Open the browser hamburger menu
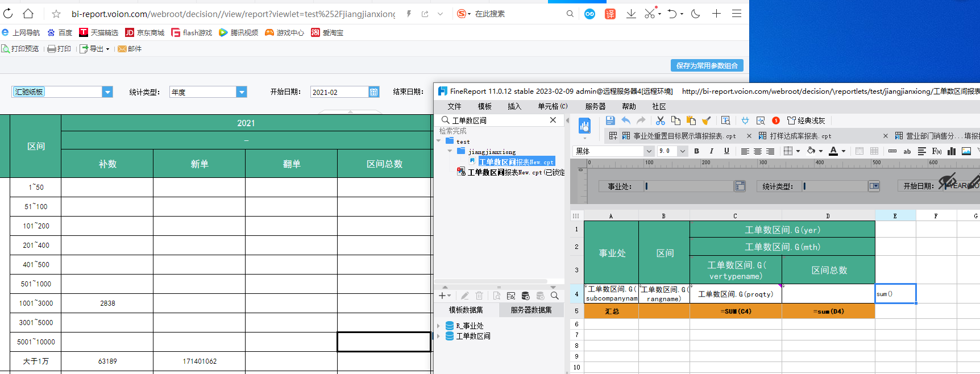The image size is (980, 374). [x=737, y=14]
